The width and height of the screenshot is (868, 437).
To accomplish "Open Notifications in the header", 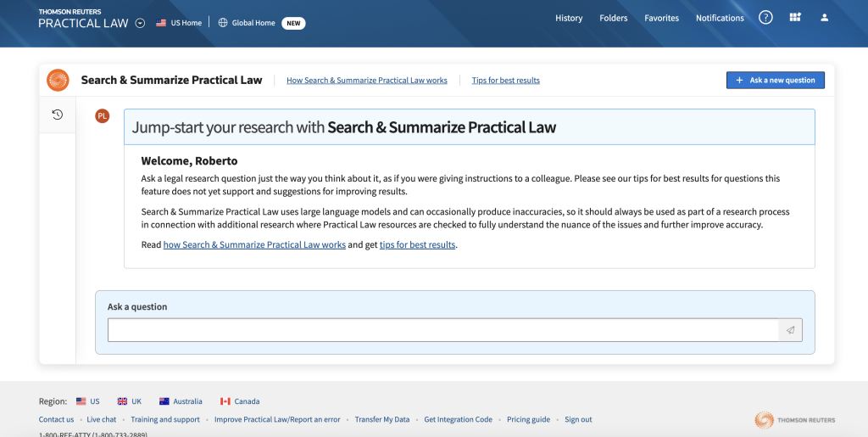I will [720, 18].
